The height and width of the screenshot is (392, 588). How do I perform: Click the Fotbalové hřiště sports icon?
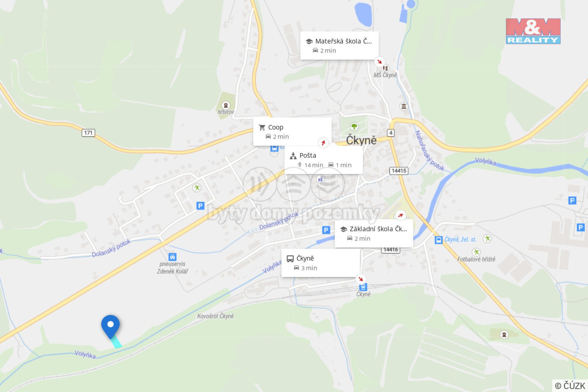click(x=476, y=252)
